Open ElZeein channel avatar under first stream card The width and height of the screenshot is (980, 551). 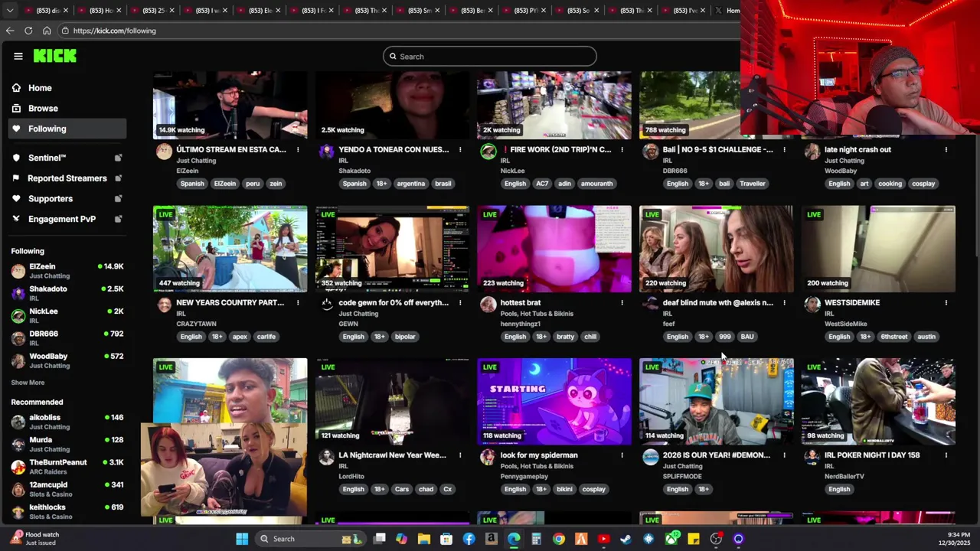[x=164, y=151]
